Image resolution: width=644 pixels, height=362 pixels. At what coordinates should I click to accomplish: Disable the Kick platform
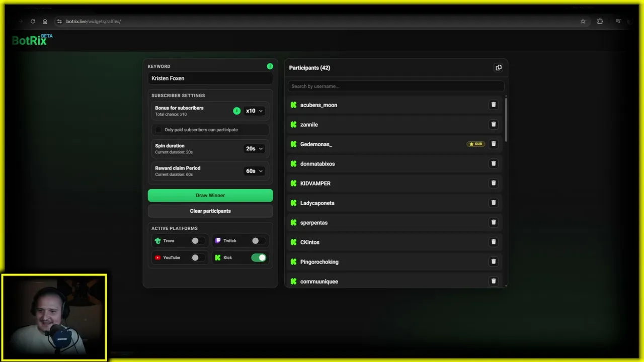tap(259, 258)
